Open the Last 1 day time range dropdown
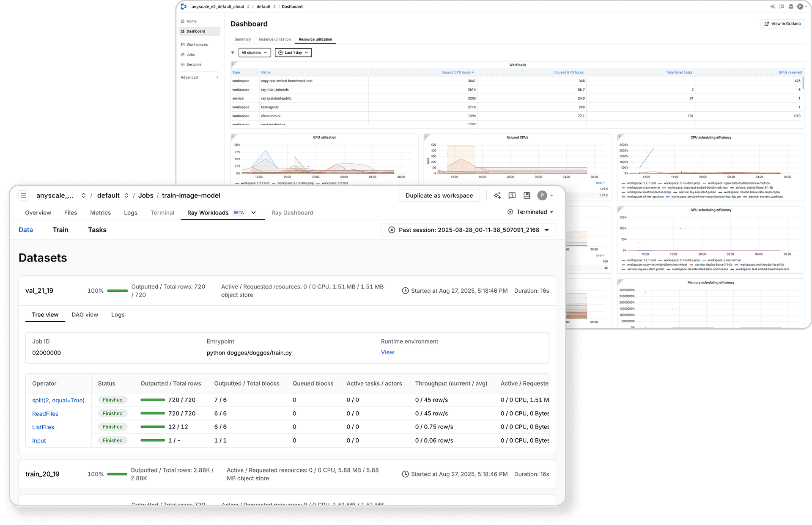 click(x=293, y=52)
